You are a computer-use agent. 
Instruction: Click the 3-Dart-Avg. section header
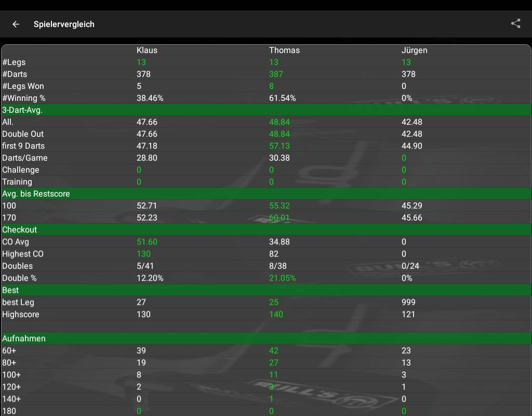coord(22,110)
